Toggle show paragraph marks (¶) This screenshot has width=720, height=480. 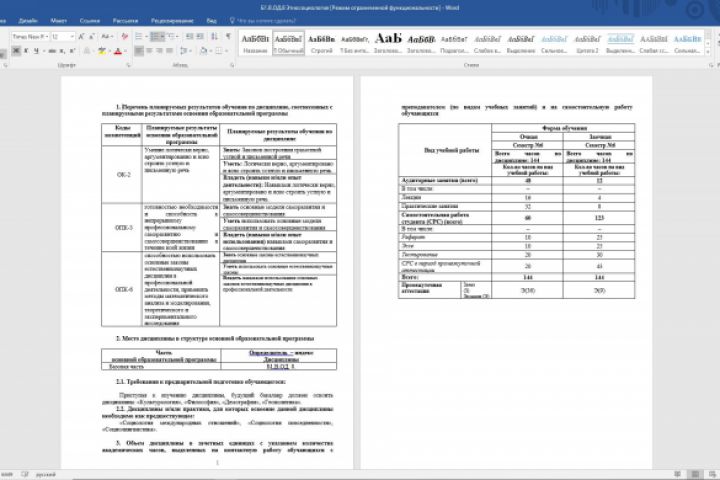228,36
